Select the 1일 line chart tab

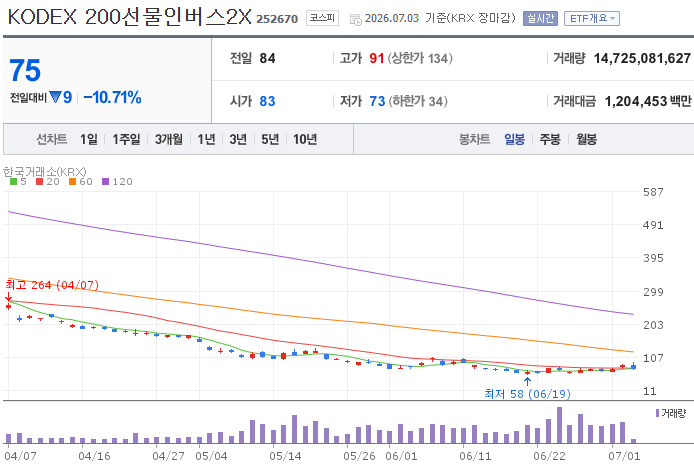click(x=89, y=139)
